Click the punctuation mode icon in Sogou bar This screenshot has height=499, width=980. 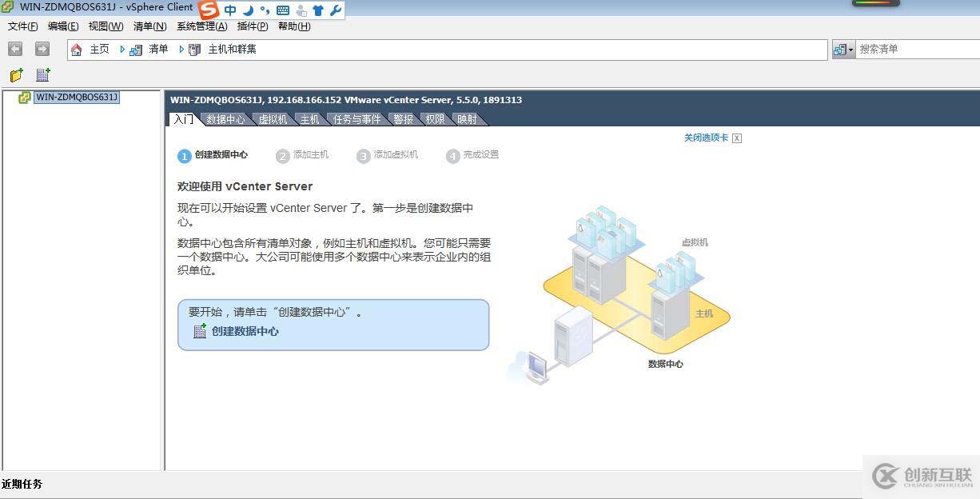pyautogui.click(x=265, y=10)
